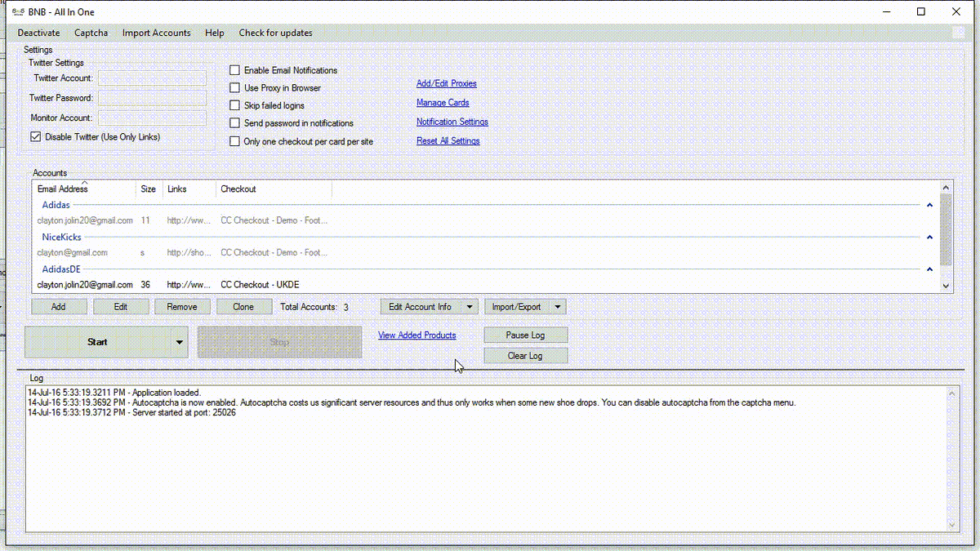Click the accounts list scrollbar down arrow
This screenshot has height=551, width=980.
947,286
